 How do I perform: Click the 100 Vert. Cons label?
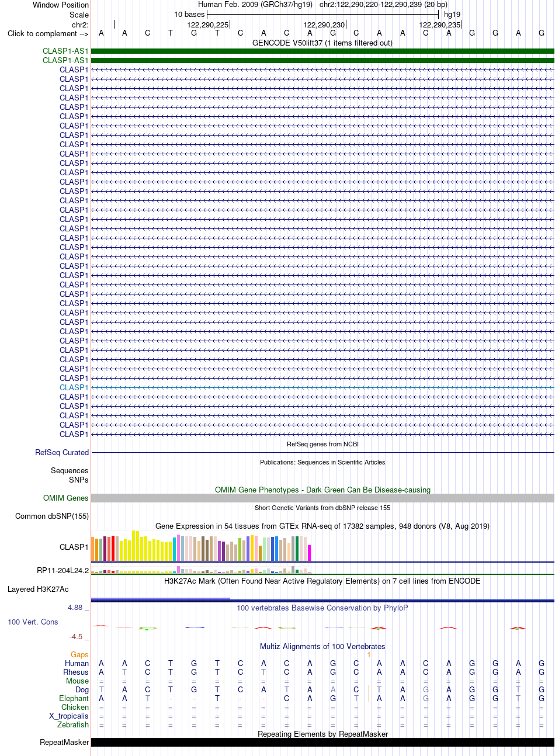[33, 622]
